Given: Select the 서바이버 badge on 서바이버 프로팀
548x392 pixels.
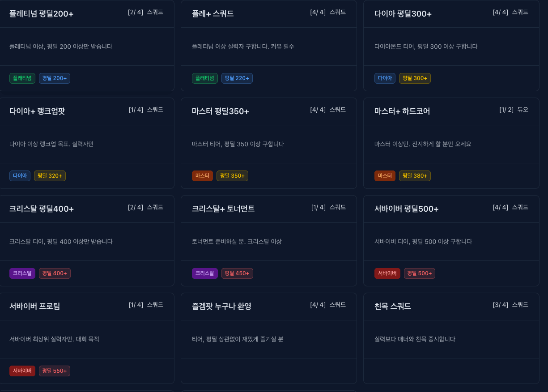Looking at the screenshot, I should click(22, 371).
